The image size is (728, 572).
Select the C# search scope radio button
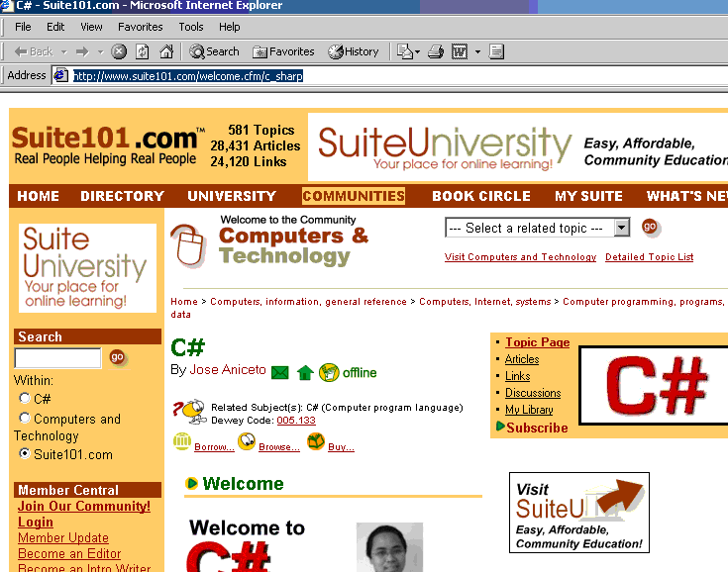coord(25,399)
